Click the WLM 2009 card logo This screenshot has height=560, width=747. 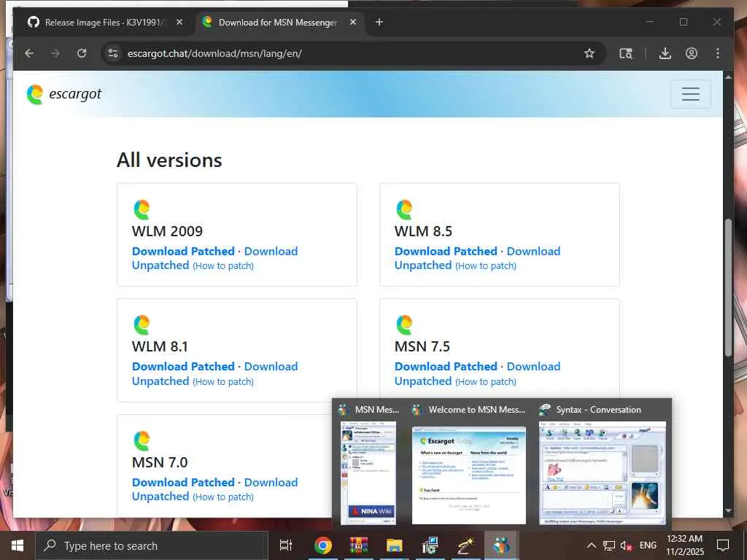[x=142, y=209]
